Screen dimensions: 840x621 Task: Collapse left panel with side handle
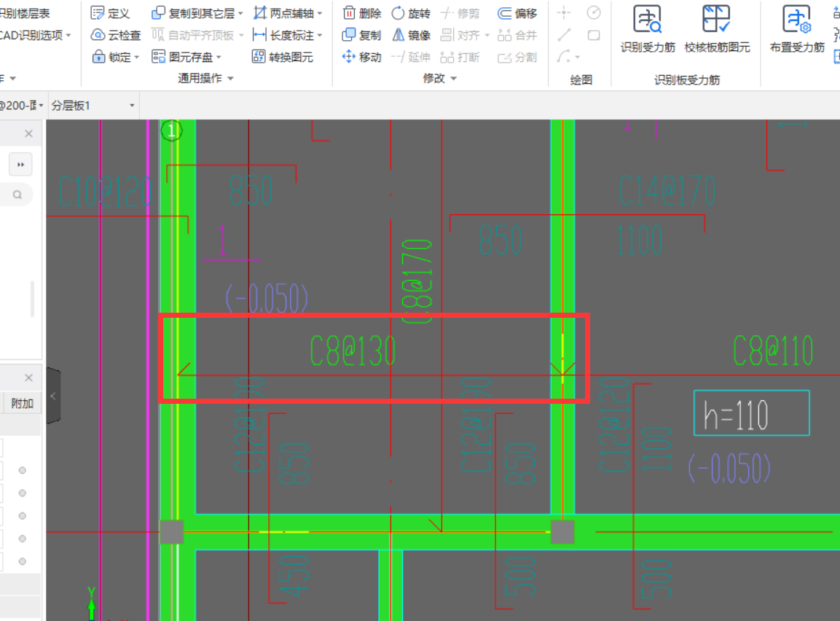click(53, 396)
